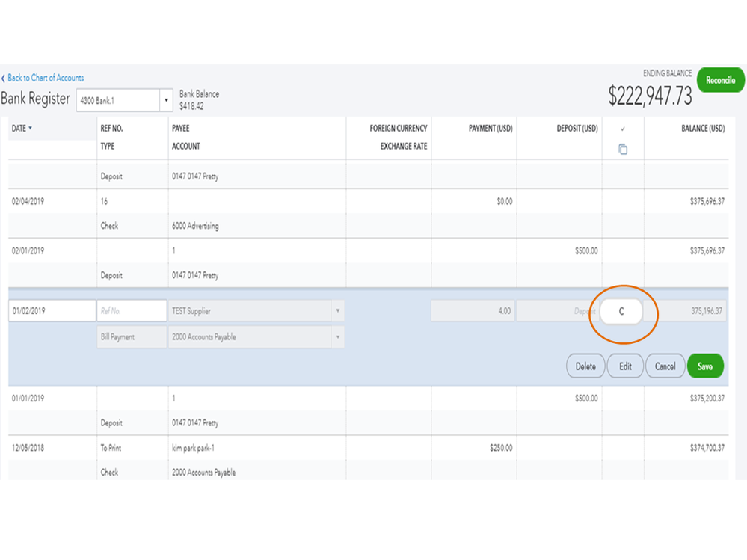Click the copy icon in the register header
Viewport: 747px width, 560px height.
623,150
